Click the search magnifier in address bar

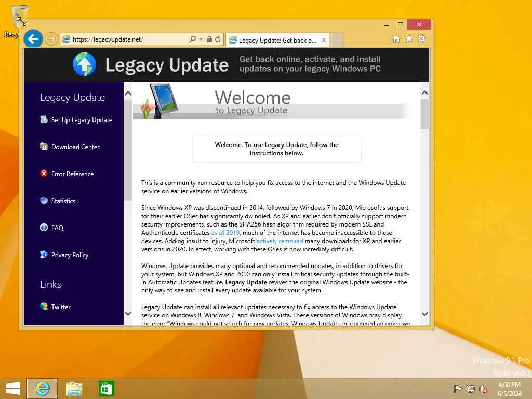pos(192,39)
